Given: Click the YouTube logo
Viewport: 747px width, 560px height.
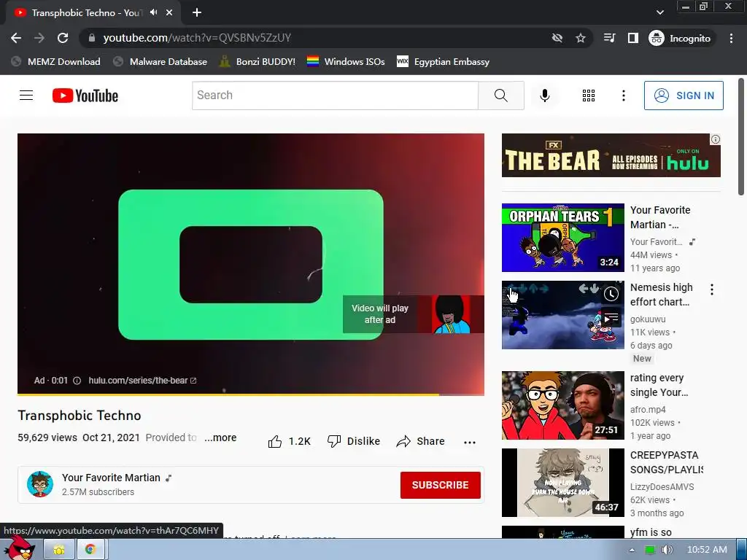Looking at the screenshot, I should coord(85,96).
